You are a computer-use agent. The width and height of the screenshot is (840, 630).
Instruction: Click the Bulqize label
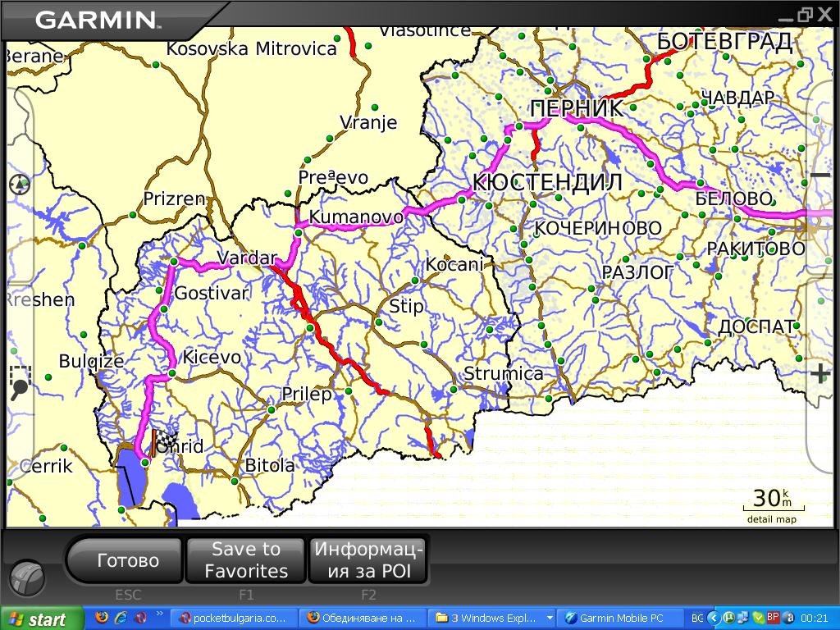coord(91,362)
